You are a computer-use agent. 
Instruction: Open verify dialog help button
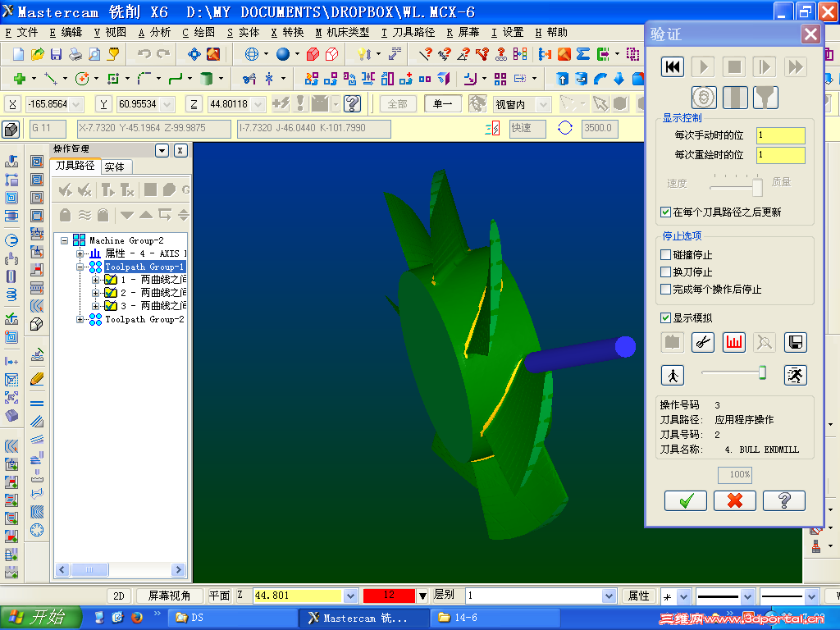point(784,501)
